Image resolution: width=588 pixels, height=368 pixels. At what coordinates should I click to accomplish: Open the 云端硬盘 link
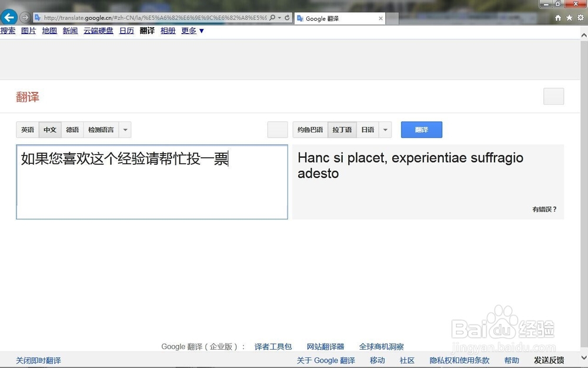click(98, 31)
